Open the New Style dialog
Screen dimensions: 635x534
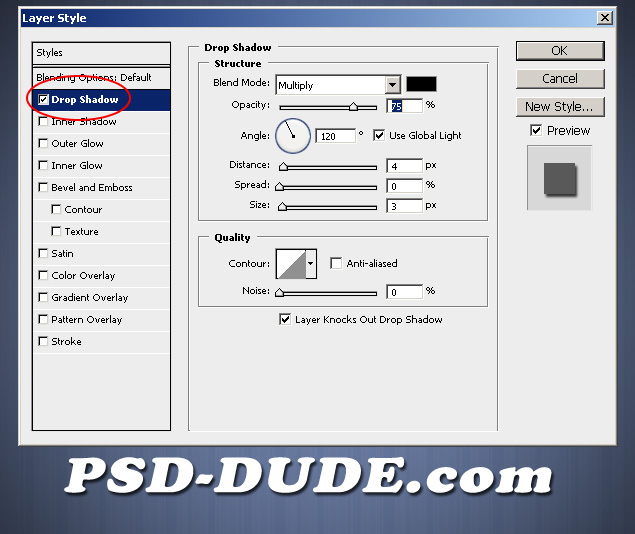point(560,106)
